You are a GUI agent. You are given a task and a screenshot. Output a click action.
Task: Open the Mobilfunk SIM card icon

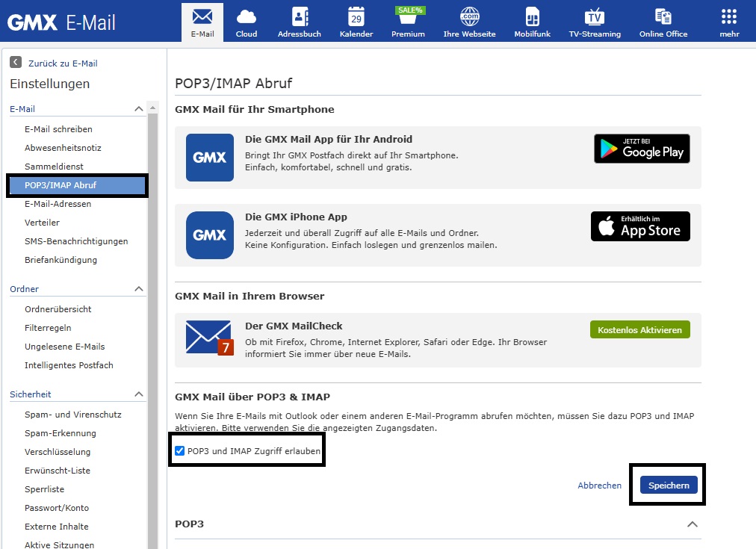coord(533,22)
